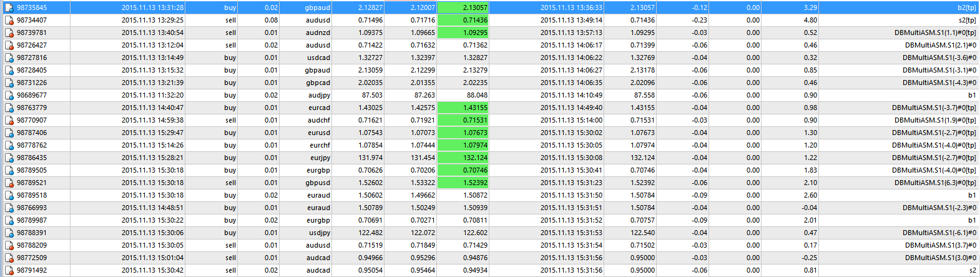Click the commission value -0.23
This screenshot has height=277, width=980.
[700, 20]
